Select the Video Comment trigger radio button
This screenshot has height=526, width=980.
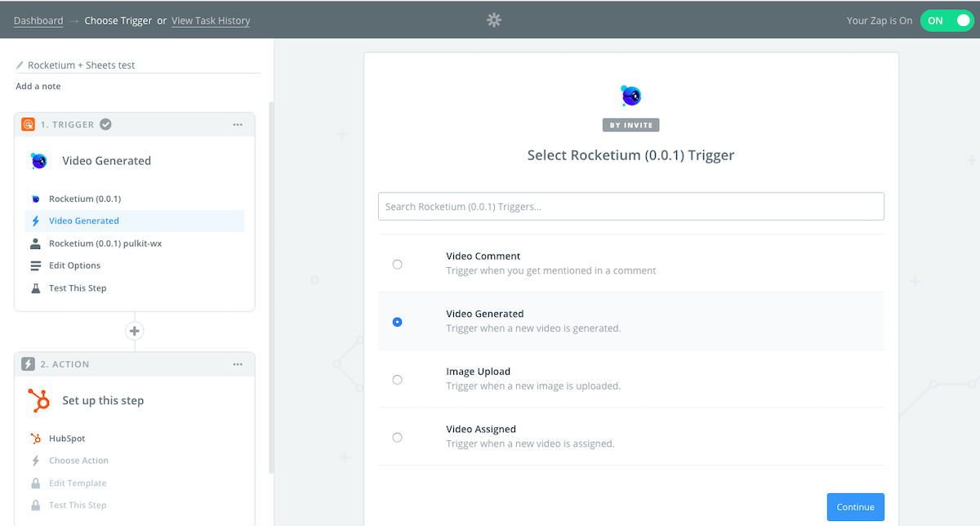tap(397, 264)
